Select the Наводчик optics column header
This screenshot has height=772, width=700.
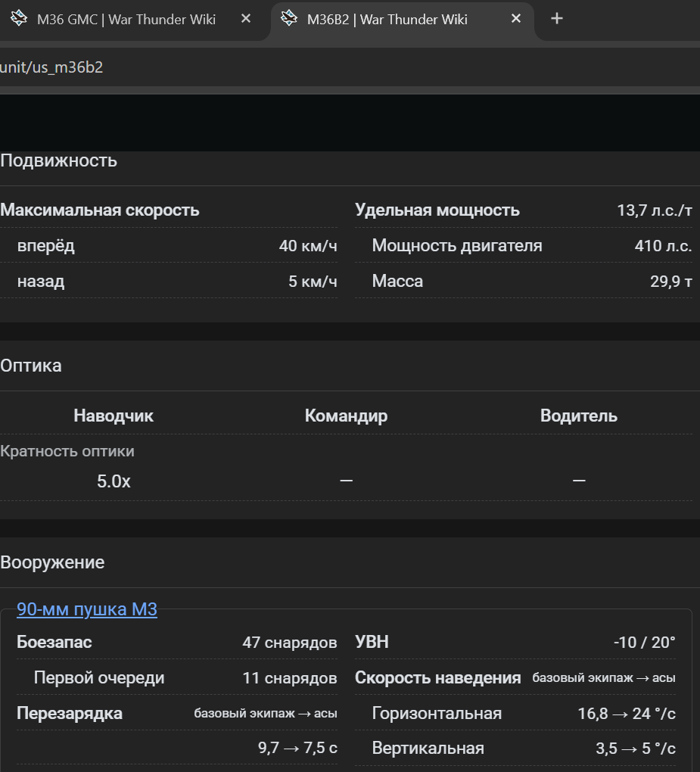point(114,416)
